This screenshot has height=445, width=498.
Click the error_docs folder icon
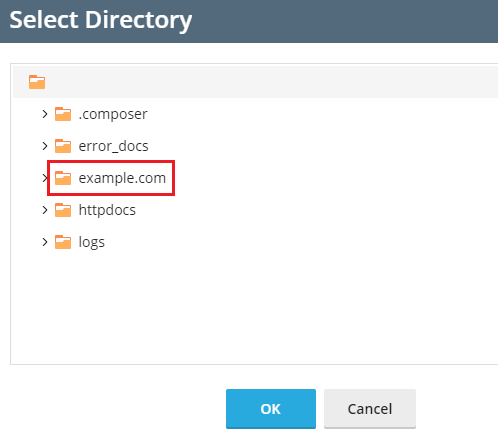(63, 146)
